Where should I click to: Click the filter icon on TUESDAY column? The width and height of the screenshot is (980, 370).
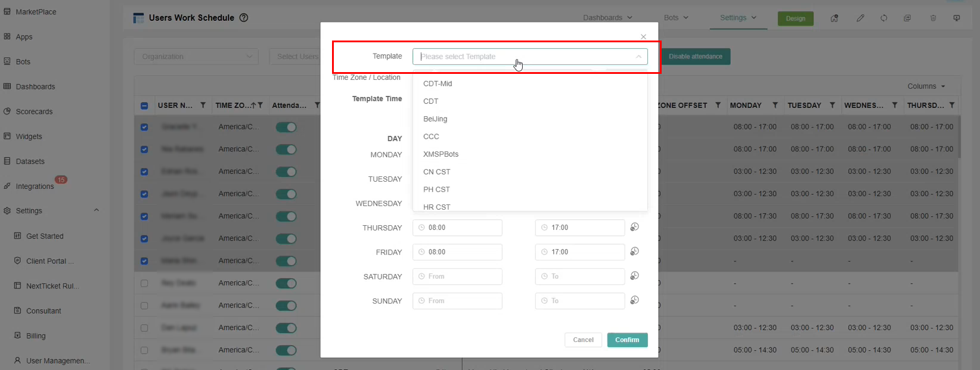point(832,105)
